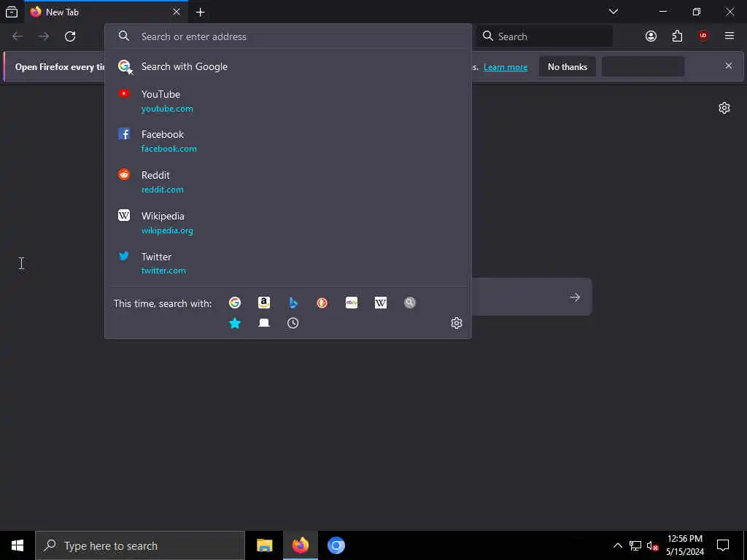747x560 pixels.
Task: Choose Search with Google suggestion
Action: click(x=287, y=66)
